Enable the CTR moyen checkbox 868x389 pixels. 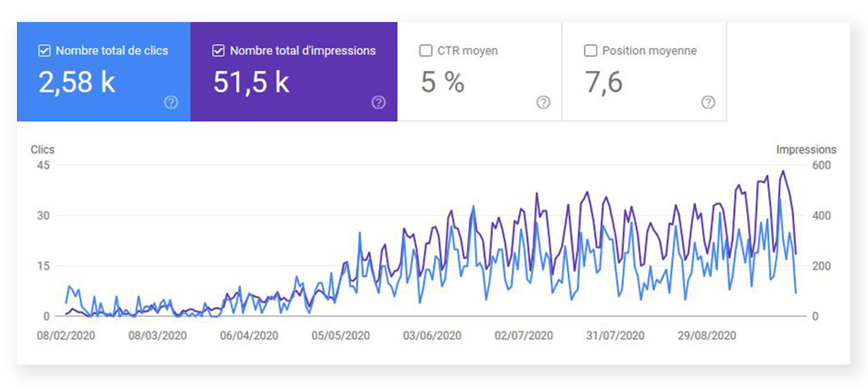point(426,51)
